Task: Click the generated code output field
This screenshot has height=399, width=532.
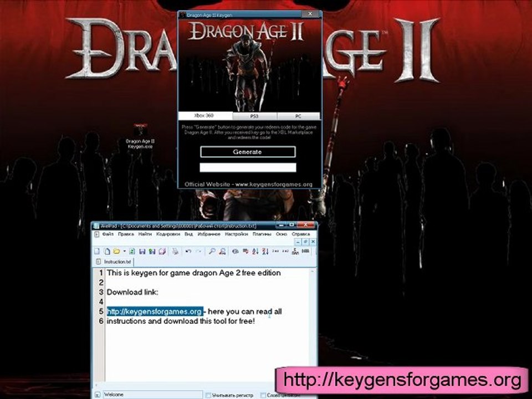Action: point(248,167)
